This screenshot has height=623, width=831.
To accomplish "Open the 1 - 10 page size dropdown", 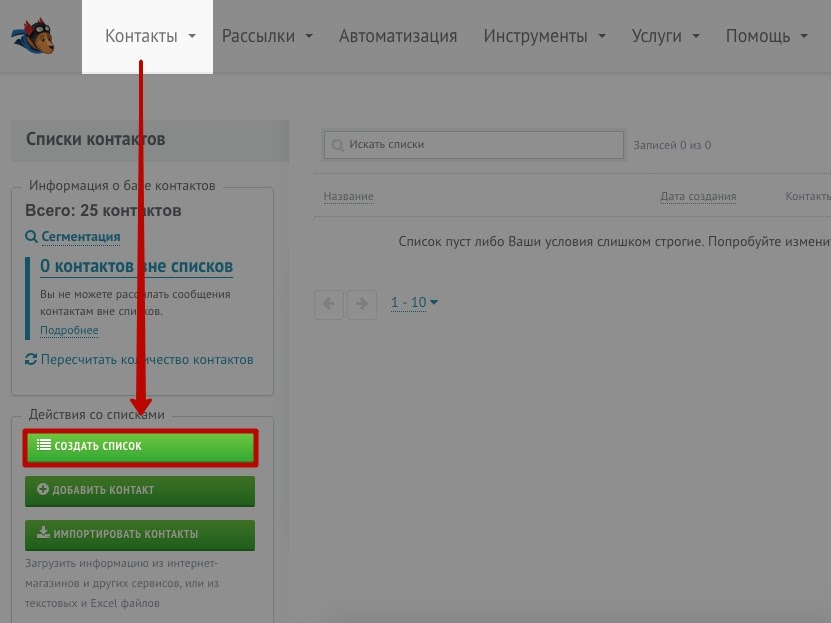I will 414,302.
